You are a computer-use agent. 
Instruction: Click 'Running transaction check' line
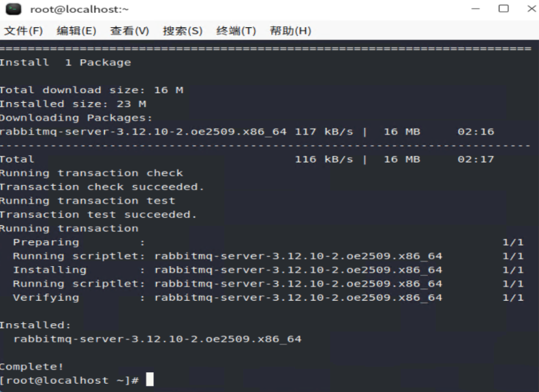pyautogui.click(x=91, y=173)
